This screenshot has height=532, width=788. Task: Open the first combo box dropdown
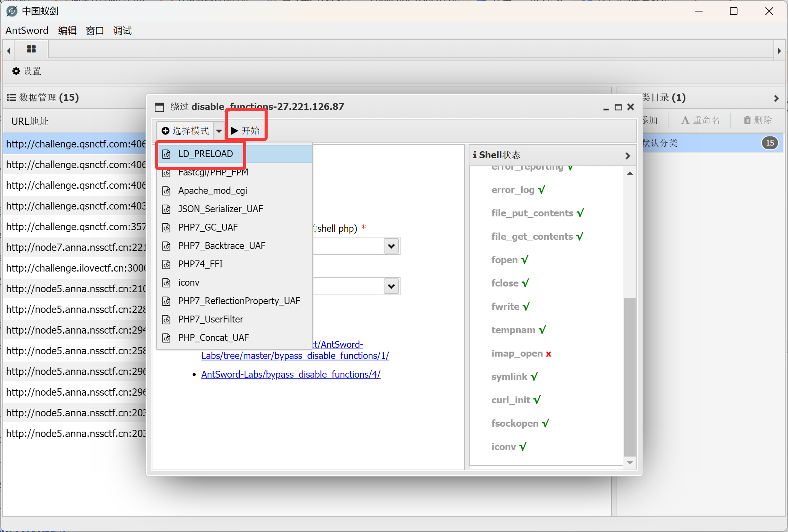click(391, 246)
